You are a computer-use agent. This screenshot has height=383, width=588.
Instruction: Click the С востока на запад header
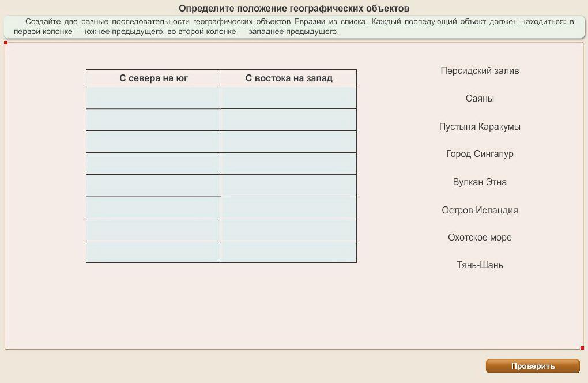pos(289,78)
